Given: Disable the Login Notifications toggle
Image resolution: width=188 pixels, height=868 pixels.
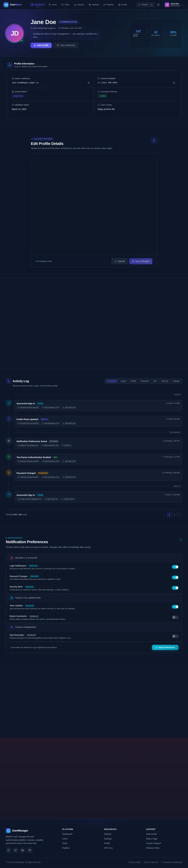Looking at the screenshot, I should coord(175,567).
